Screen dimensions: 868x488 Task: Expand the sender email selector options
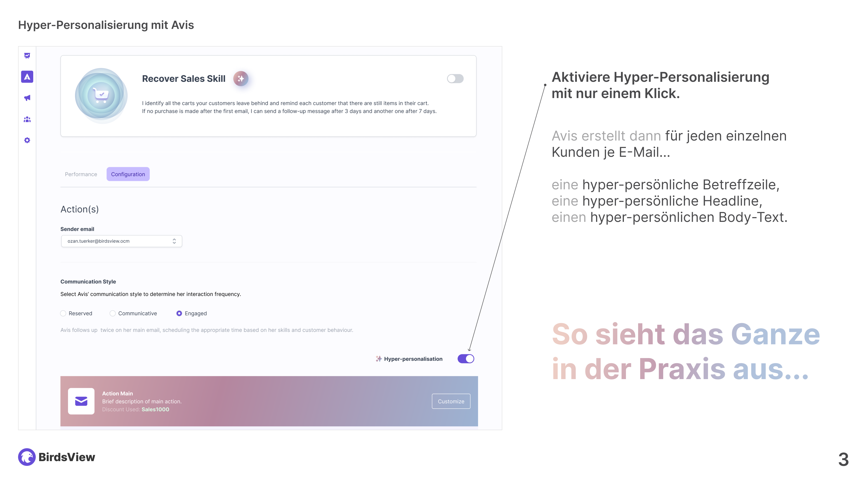click(175, 241)
